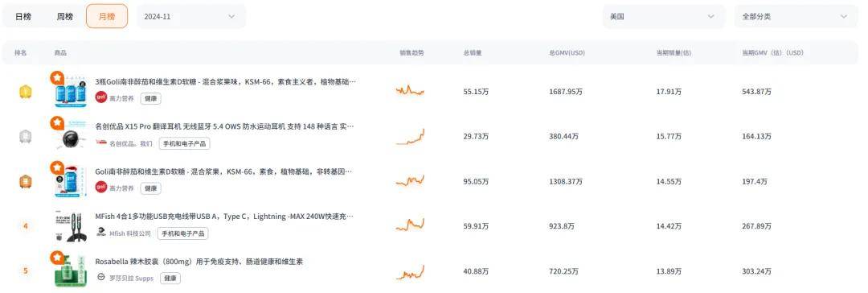Click total GMV value 1687.95万
The image size is (868, 293).
click(x=566, y=92)
